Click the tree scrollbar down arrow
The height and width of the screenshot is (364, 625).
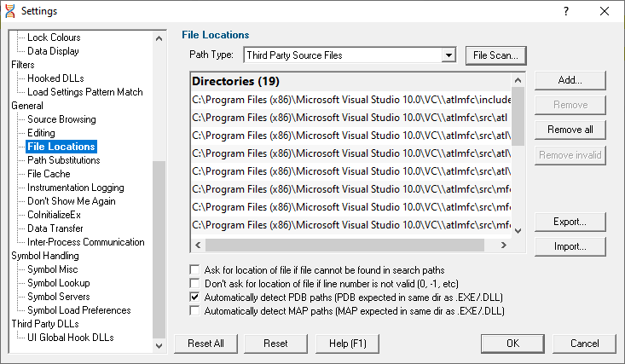pyautogui.click(x=159, y=345)
